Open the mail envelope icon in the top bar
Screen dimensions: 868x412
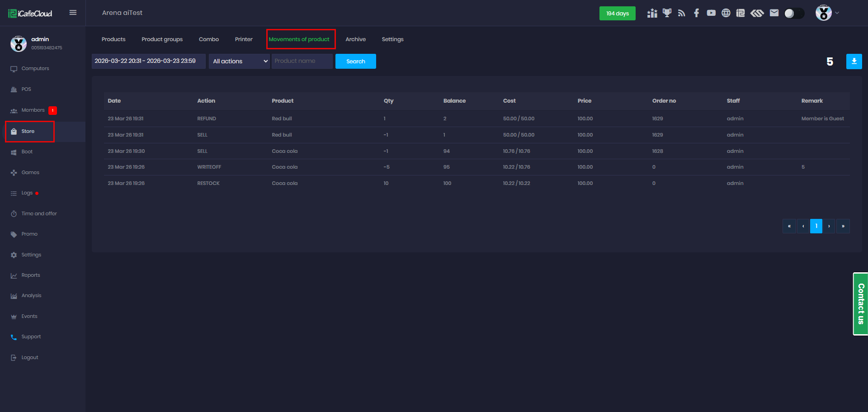pyautogui.click(x=774, y=13)
